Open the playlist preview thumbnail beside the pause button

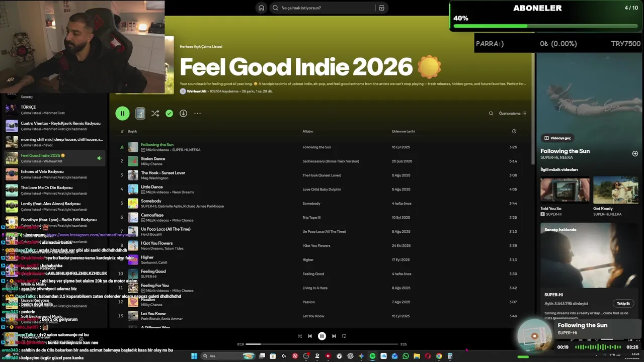pos(140,114)
